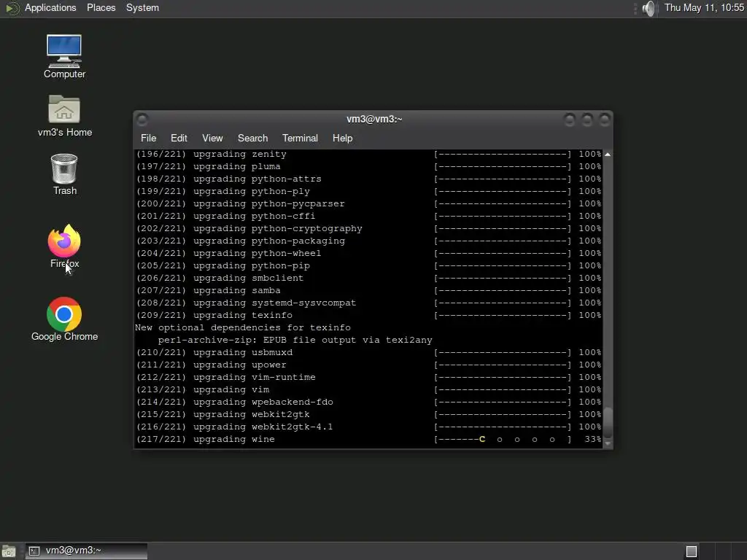Click the 'upgrading python-pycparser' line
The height and width of the screenshot is (560, 747).
(x=368, y=204)
